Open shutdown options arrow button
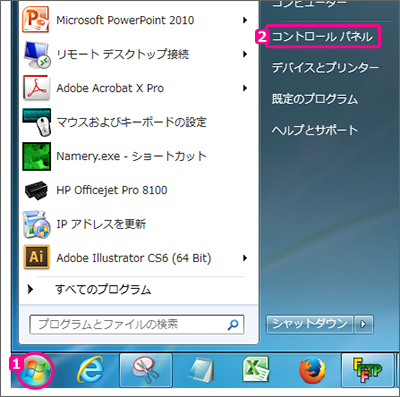The height and width of the screenshot is (397, 400). pyautogui.click(x=364, y=324)
